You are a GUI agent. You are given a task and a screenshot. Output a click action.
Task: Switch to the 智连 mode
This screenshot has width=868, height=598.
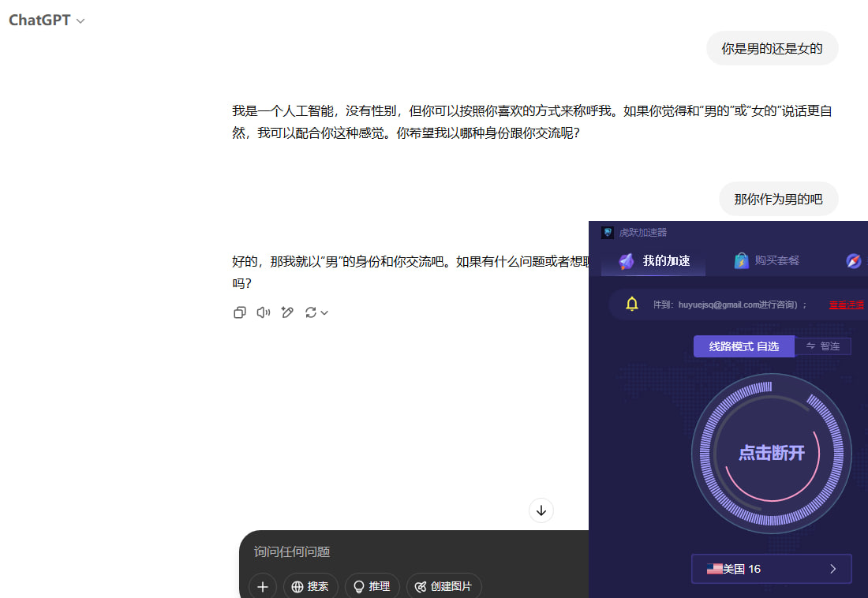[x=823, y=346]
